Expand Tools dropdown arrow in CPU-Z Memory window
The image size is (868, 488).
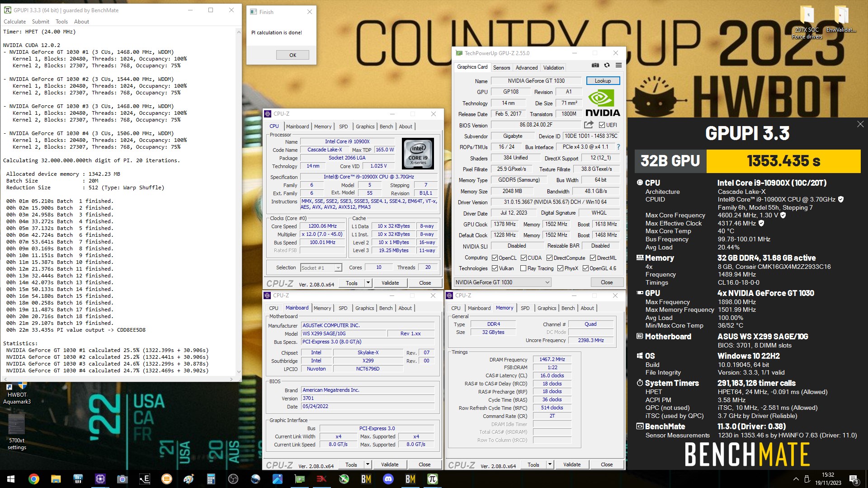point(550,465)
